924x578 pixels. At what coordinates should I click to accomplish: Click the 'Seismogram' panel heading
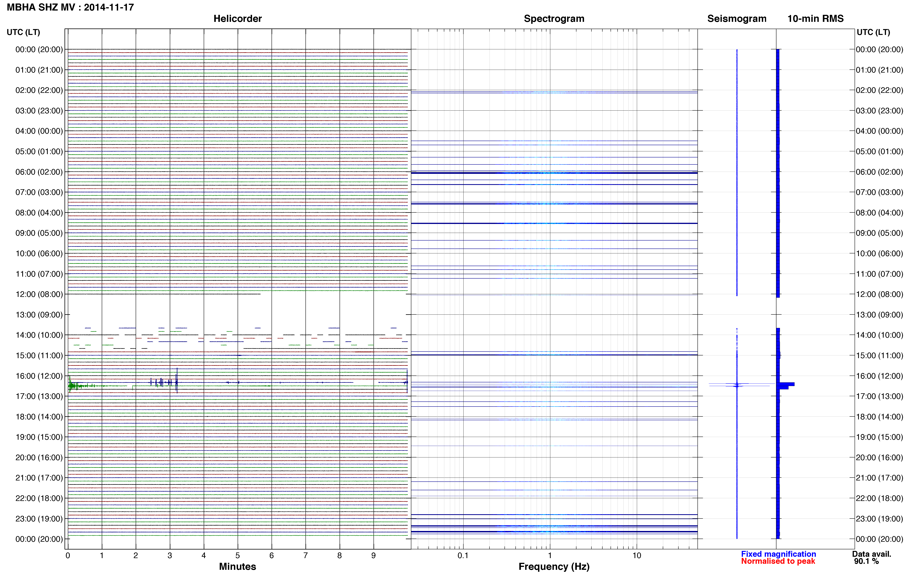coord(737,19)
